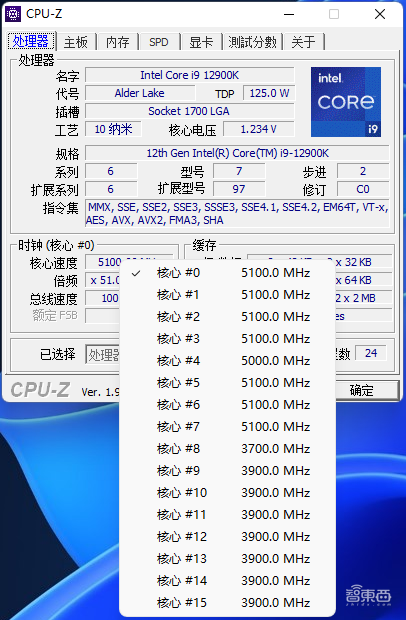Choose 核心 #0 in the core menu
Image resolution: width=406 pixels, height=620 pixels.
(x=227, y=273)
